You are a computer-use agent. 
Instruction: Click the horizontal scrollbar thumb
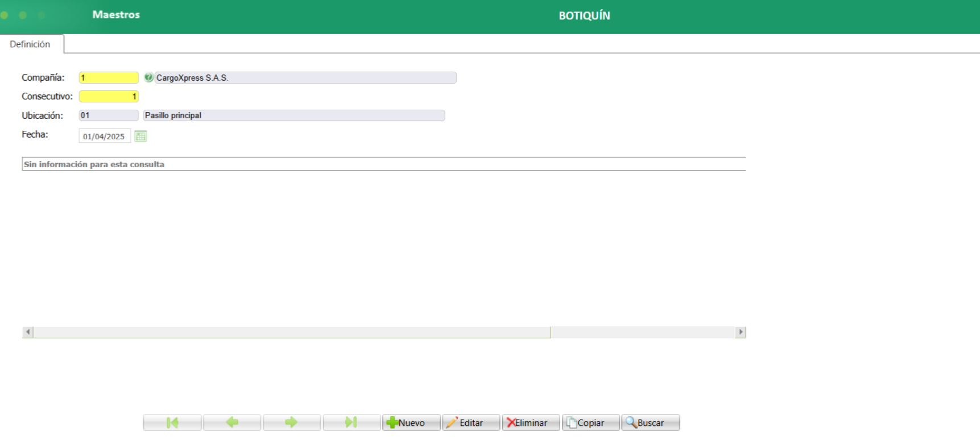coord(292,332)
